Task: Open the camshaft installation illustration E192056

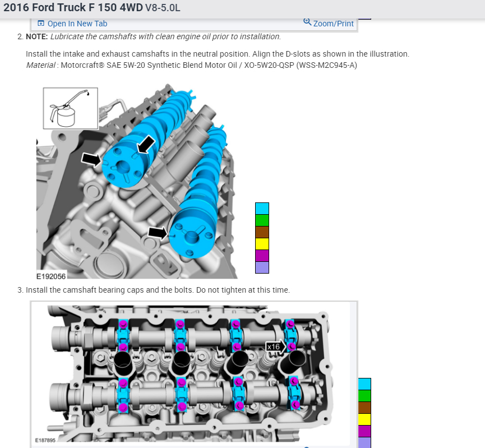Action: pyautogui.click(x=137, y=181)
